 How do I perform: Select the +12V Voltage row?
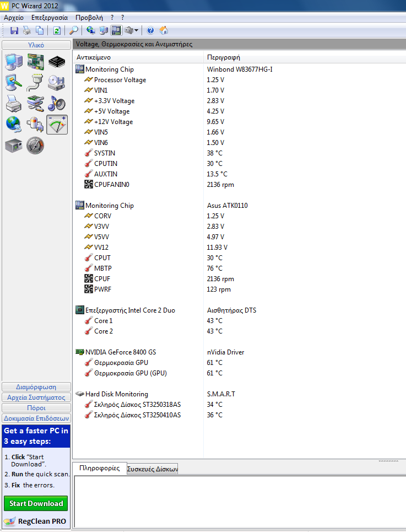tap(239, 122)
